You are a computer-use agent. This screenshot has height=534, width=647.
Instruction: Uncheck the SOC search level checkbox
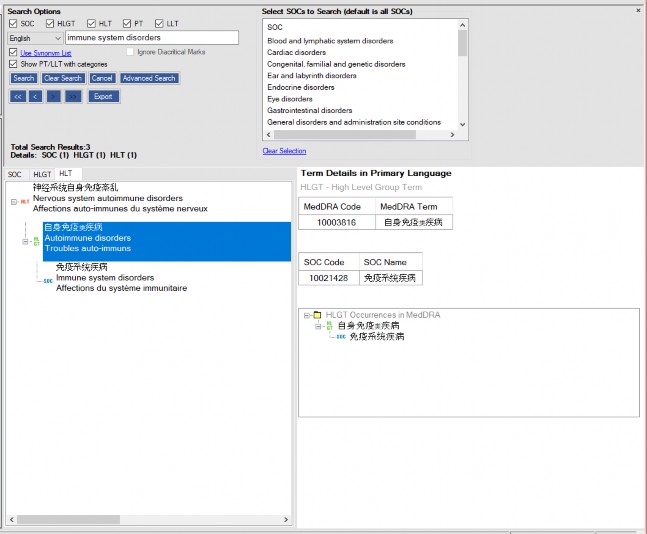[x=13, y=23]
